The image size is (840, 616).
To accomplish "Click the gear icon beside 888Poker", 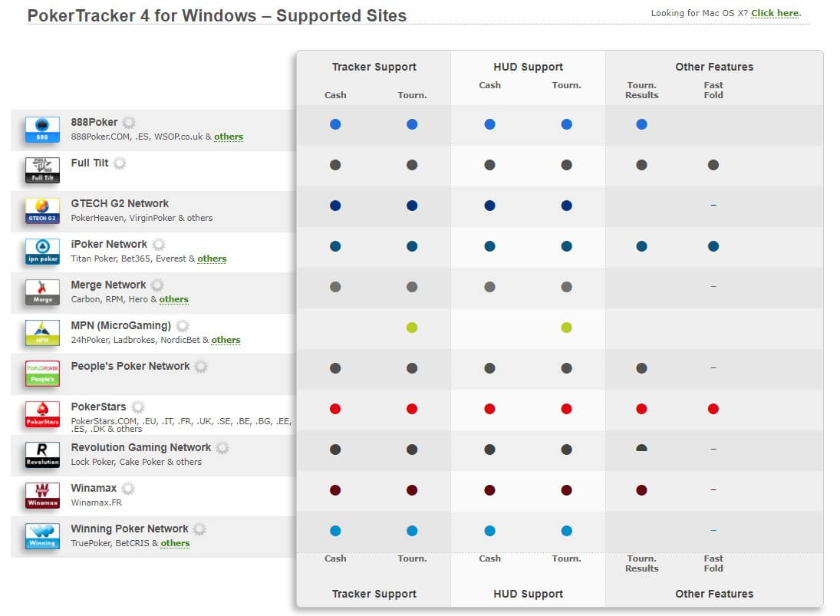I will pyautogui.click(x=129, y=122).
